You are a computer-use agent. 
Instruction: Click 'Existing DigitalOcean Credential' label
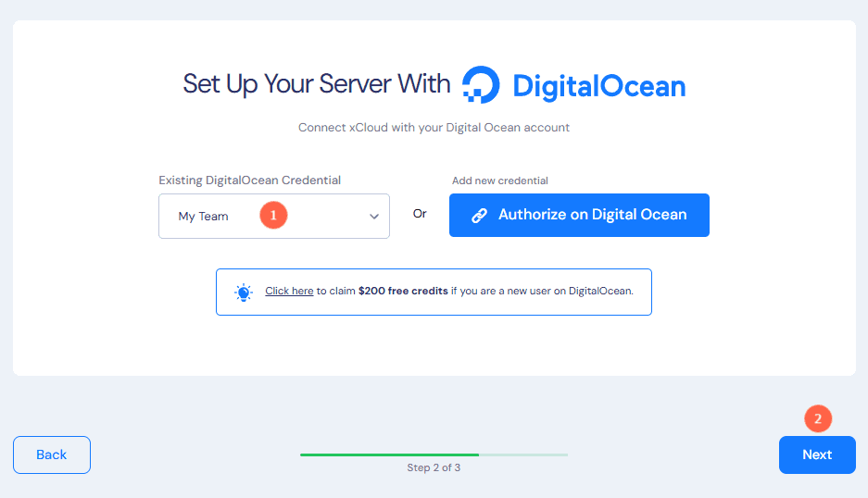tap(250, 181)
